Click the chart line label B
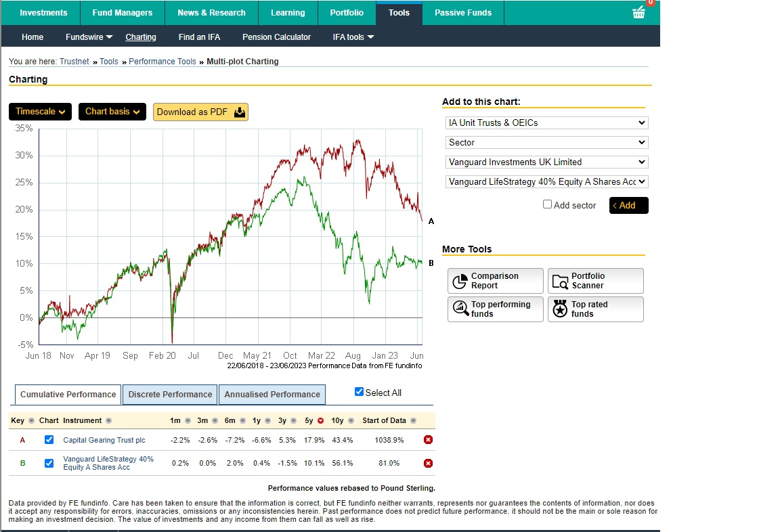Viewport: 780px width, 532px height. (x=431, y=263)
